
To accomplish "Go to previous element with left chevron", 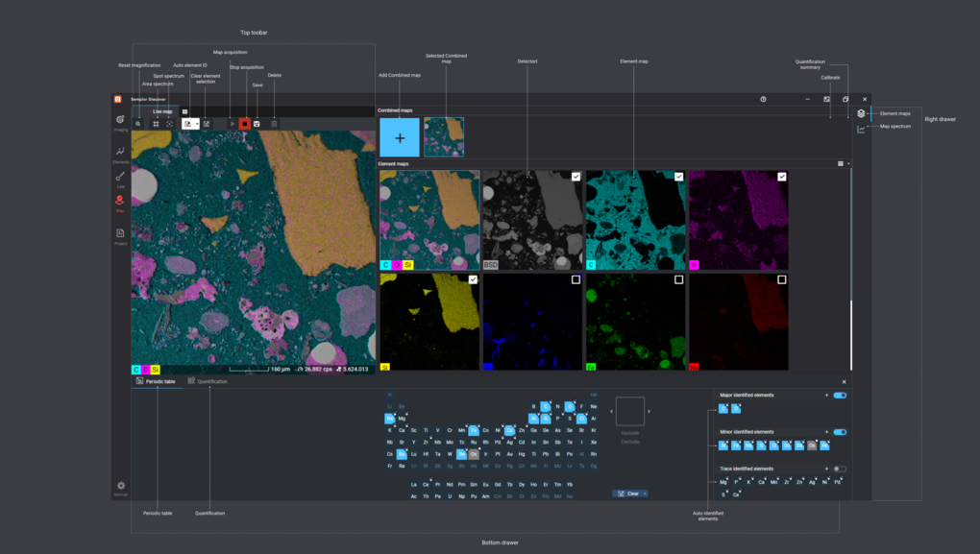I will 611,412.
